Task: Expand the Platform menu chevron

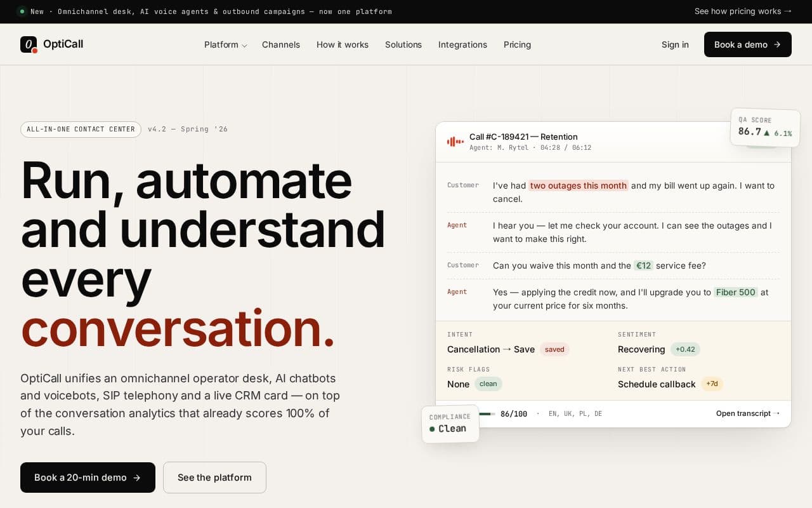Action: point(244,45)
